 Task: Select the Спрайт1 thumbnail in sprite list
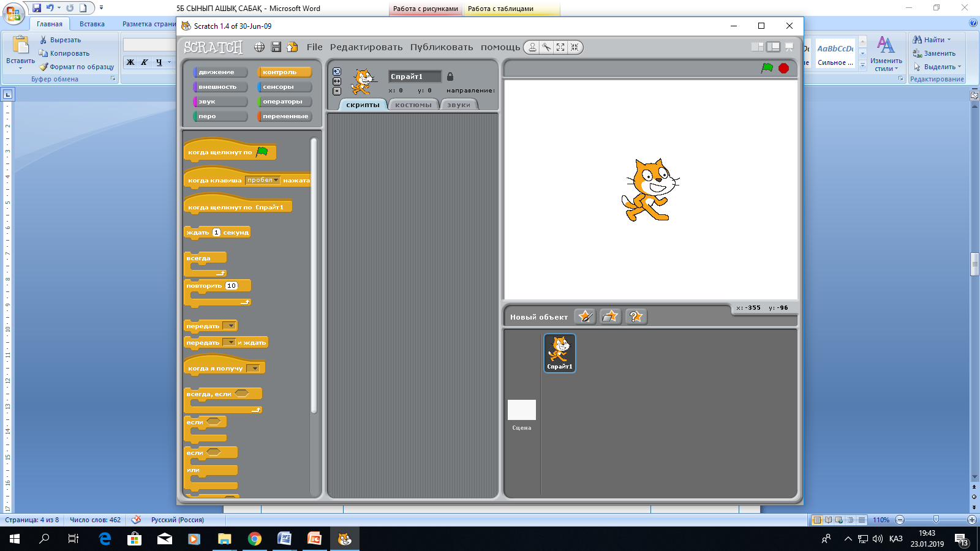(560, 353)
